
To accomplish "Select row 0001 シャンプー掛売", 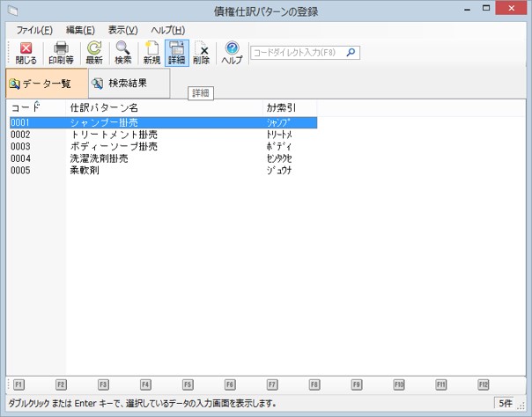I will click(164, 122).
